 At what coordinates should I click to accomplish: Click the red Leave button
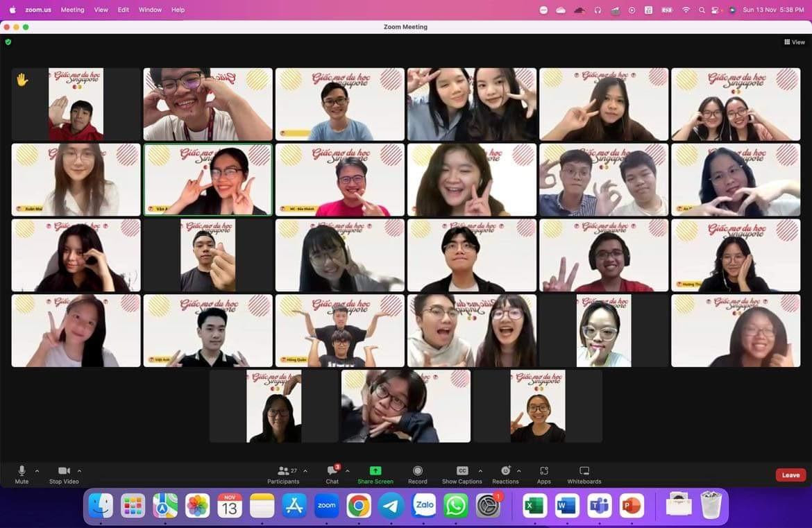point(790,475)
